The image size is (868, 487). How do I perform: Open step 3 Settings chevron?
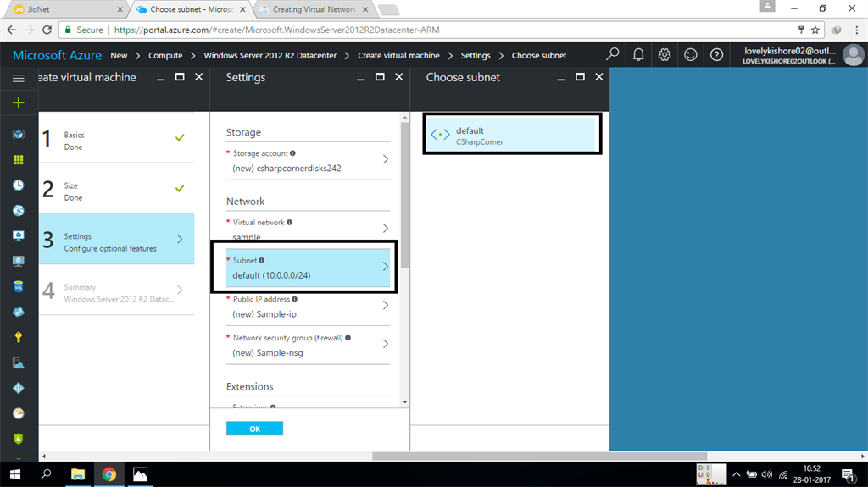180,239
